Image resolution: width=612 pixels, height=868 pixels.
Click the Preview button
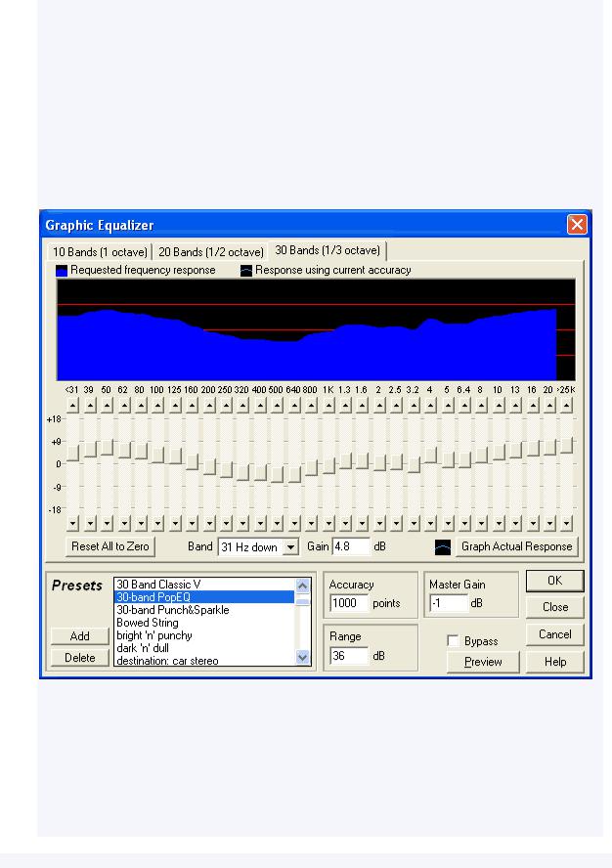pos(483,662)
